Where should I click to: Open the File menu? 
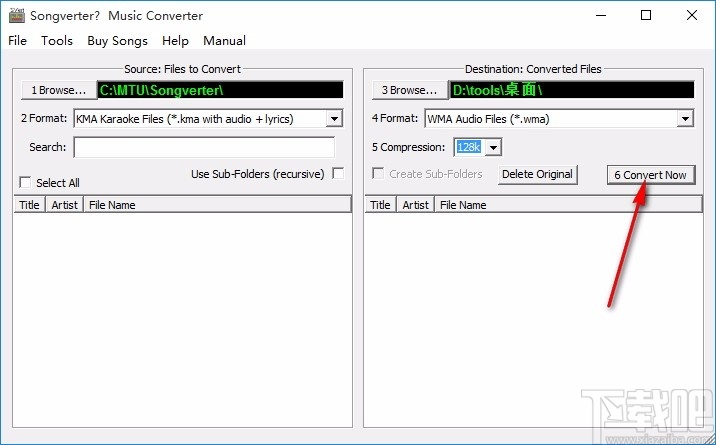(17, 41)
